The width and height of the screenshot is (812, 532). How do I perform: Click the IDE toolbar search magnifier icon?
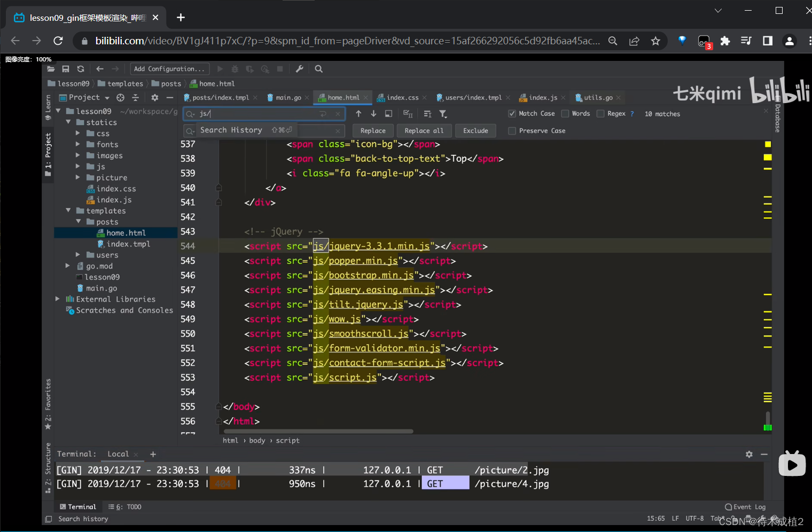click(319, 69)
